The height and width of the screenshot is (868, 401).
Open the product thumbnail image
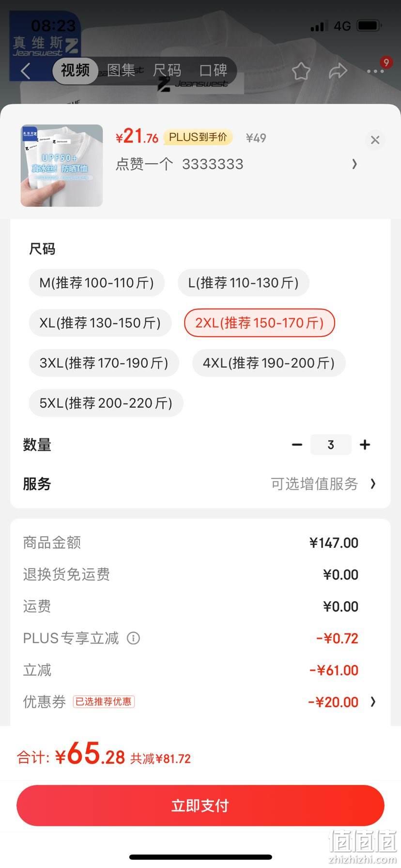62,166
